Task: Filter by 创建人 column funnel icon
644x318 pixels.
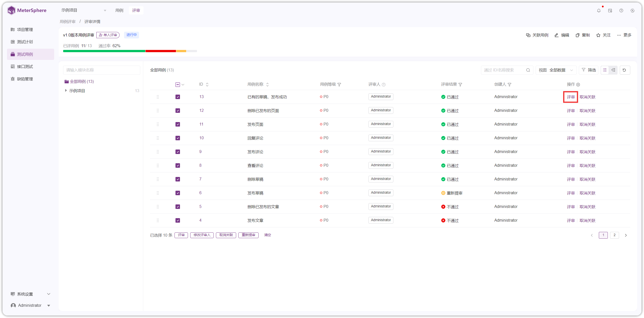Action: click(x=509, y=85)
